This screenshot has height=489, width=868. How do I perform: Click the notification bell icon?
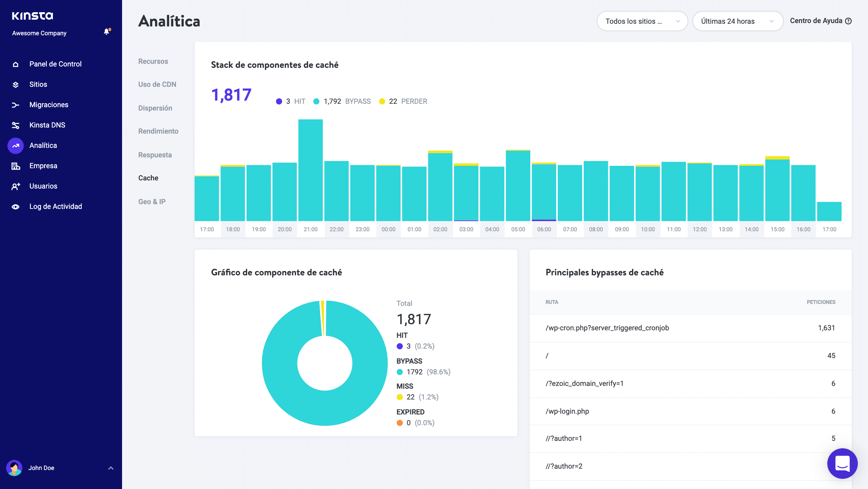point(107,32)
